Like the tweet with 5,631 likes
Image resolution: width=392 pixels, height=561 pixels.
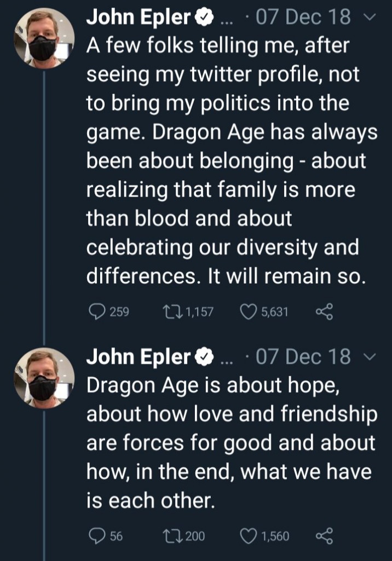pos(249,312)
